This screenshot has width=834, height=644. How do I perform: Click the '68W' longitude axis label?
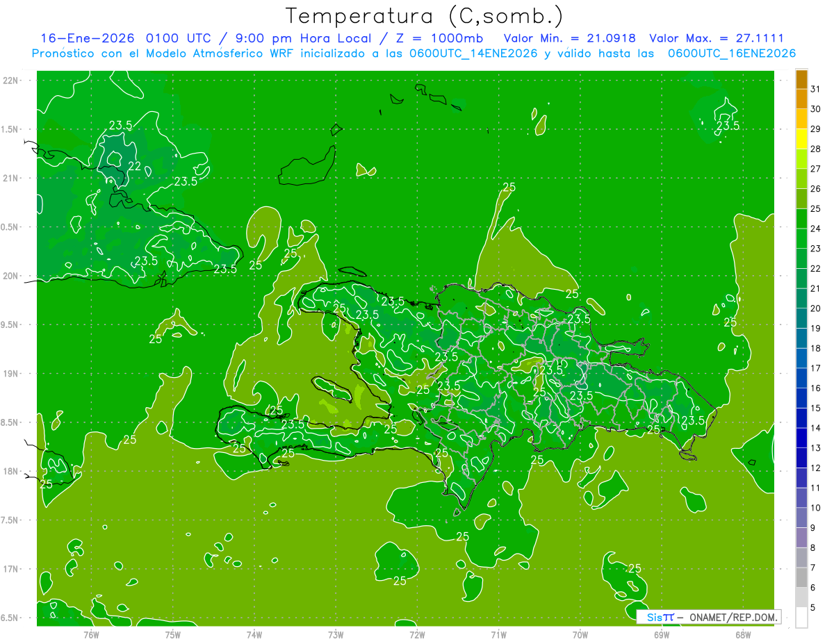click(743, 635)
